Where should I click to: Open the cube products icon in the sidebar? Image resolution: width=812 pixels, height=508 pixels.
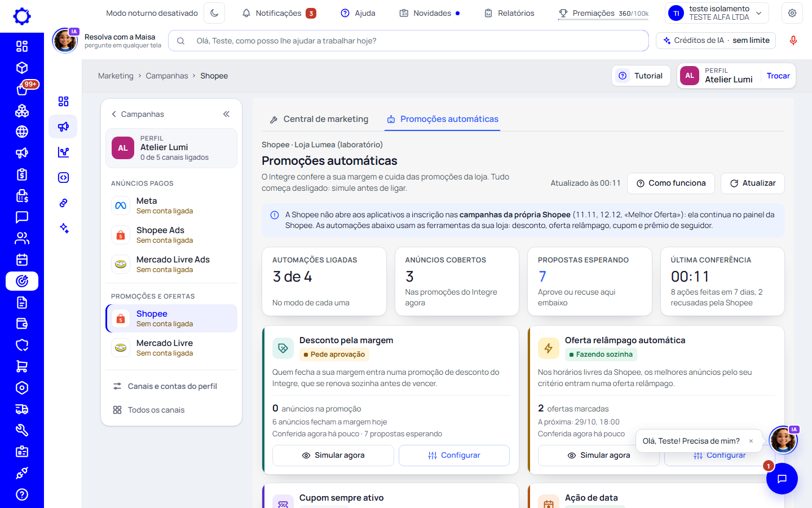(x=22, y=68)
